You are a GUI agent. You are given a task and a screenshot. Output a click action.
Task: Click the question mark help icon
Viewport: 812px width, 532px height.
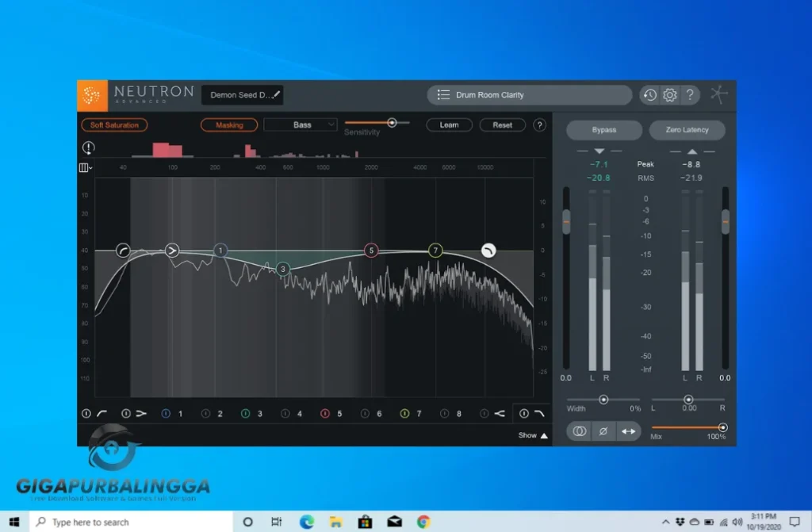click(690, 94)
